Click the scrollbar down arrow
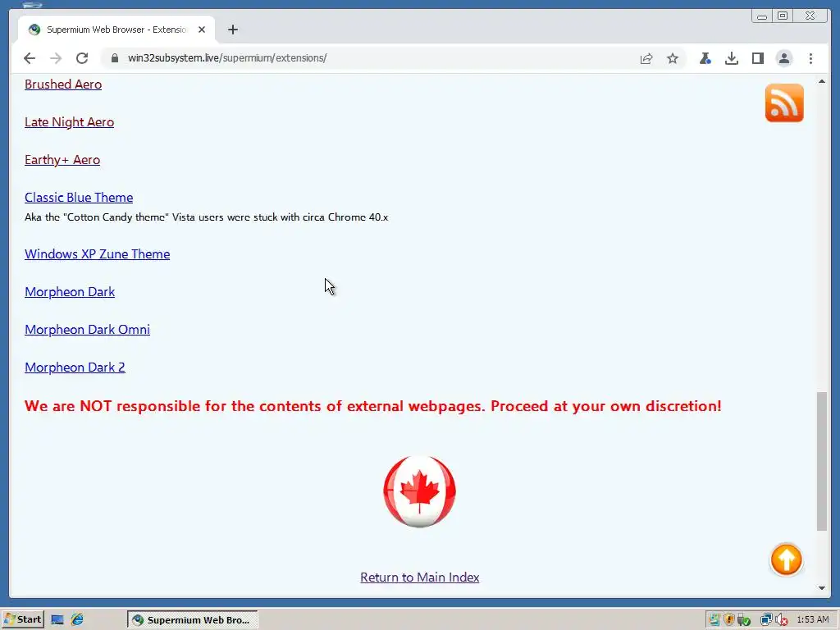The height and width of the screenshot is (630, 840). click(822, 588)
